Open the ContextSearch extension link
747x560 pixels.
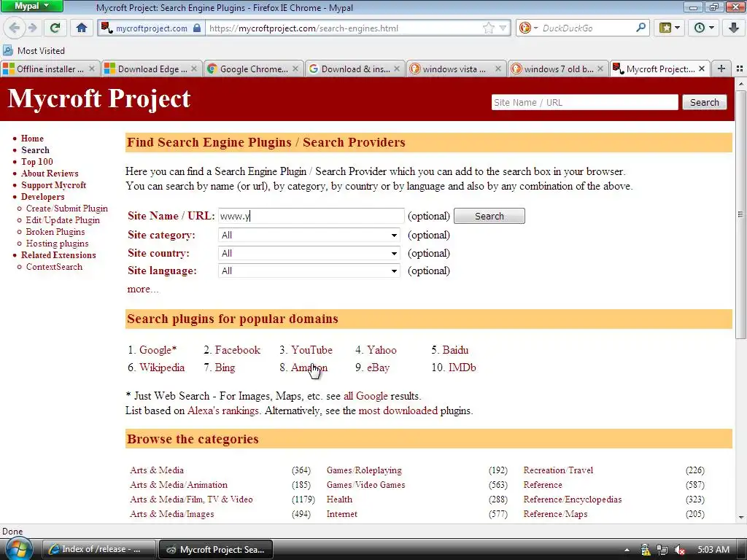(54, 267)
